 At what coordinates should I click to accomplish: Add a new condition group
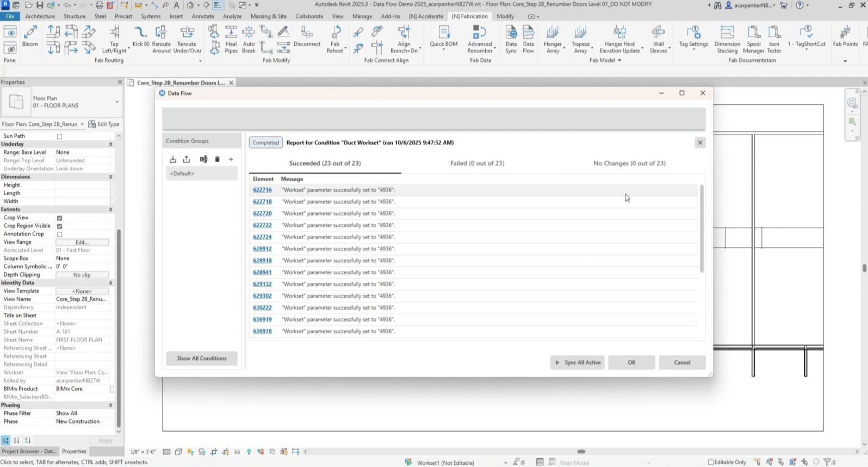(231, 159)
